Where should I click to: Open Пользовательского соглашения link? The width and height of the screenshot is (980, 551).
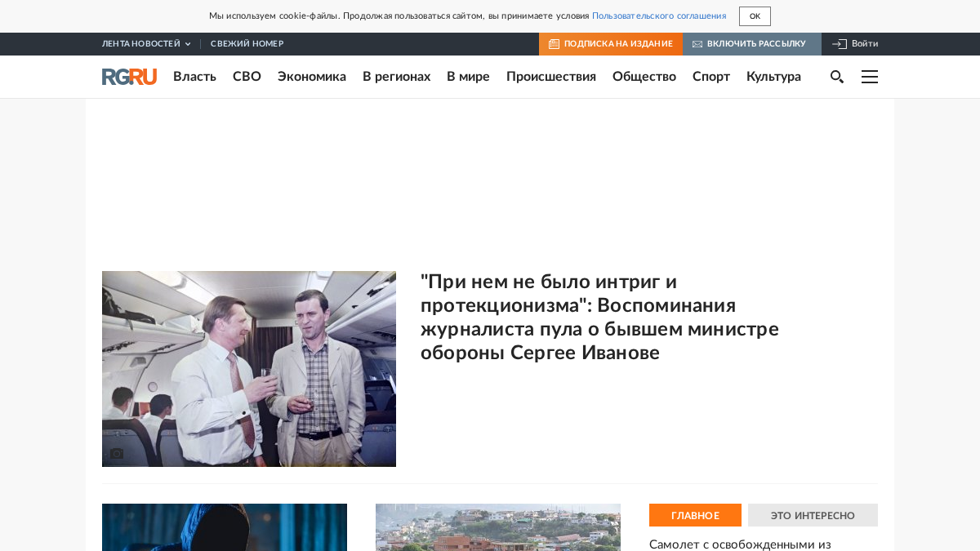point(659,16)
